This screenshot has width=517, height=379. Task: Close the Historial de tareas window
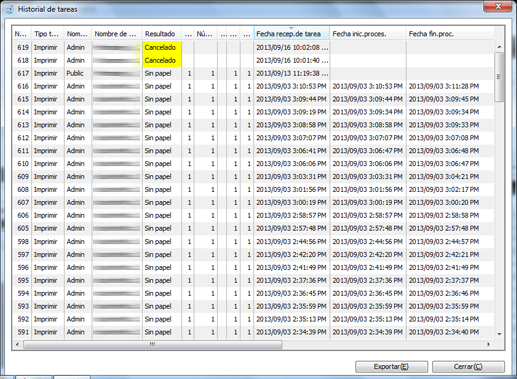click(498, 6)
